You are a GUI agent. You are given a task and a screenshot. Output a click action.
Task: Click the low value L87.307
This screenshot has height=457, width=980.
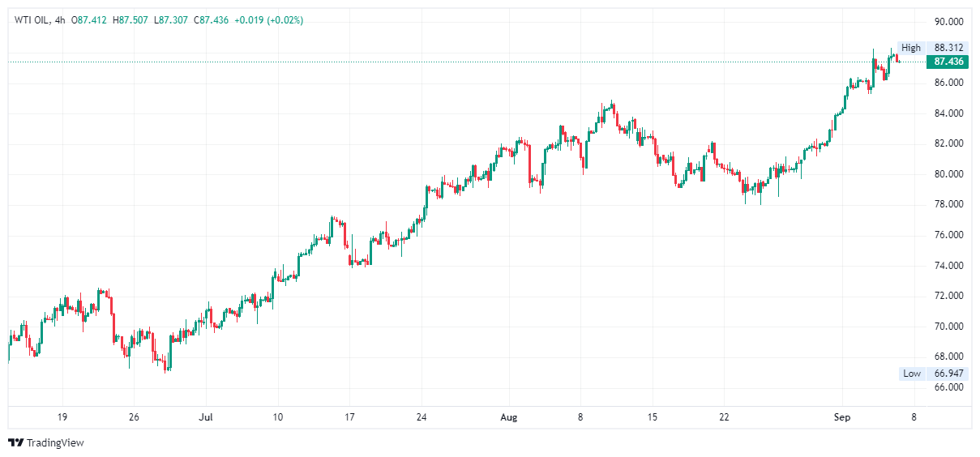(x=173, y=19)
